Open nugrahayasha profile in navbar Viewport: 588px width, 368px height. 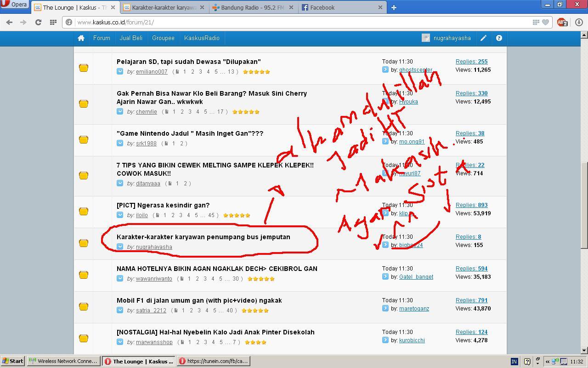(x=452, y=38)
